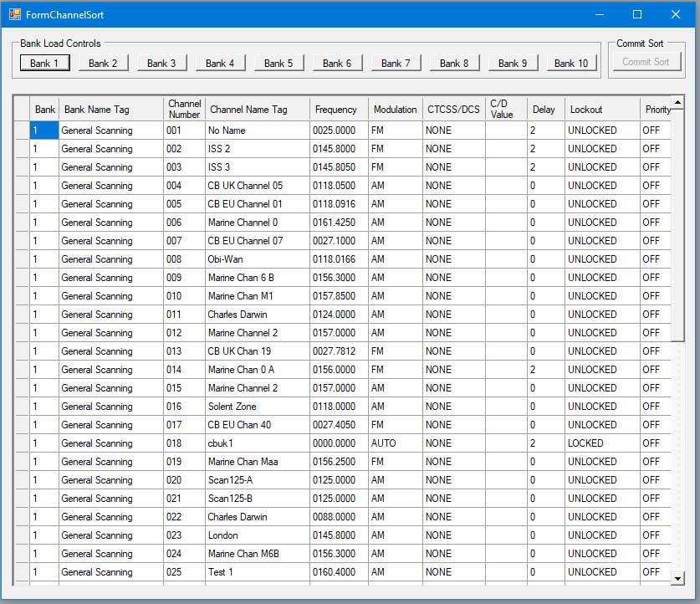Viewport: 700px width, 604px height.
Task: Select the 'cbuk1' channel cell
Action: [x=257, y=443]
